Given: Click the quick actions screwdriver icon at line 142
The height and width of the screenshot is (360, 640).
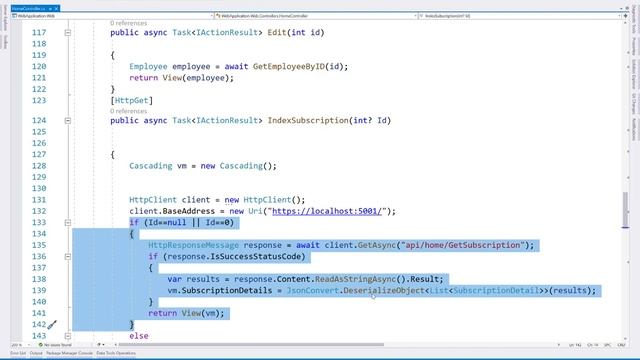Looking at the screenshot, I should coord(52,325).
